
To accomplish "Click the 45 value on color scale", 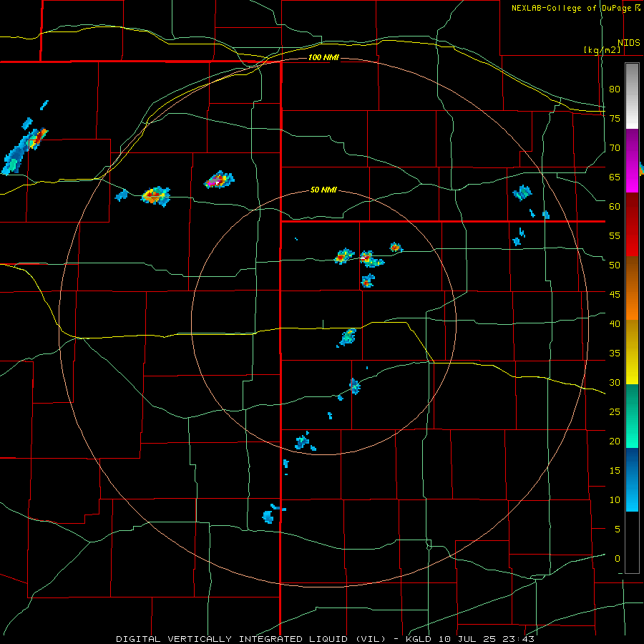I will [x=615, y=295].
